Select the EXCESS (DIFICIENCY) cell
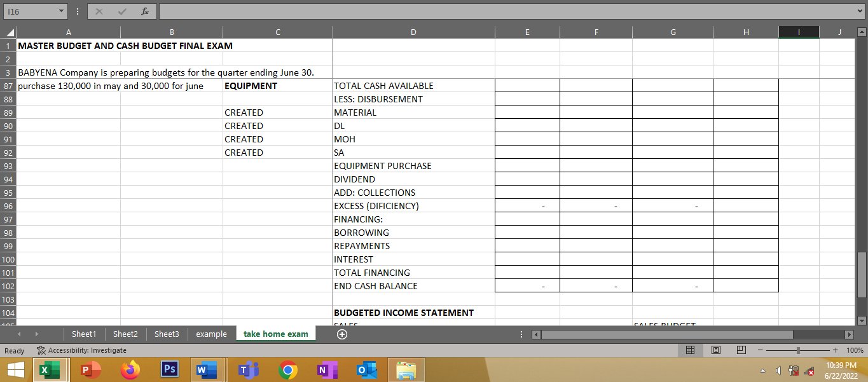 tap(413, 206)
